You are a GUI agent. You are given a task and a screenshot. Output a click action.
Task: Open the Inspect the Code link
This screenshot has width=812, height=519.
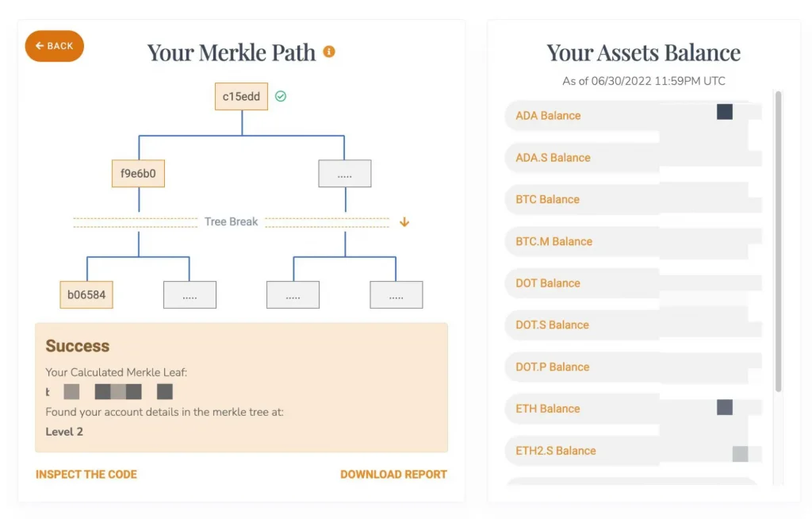click(x=86, y=475)
